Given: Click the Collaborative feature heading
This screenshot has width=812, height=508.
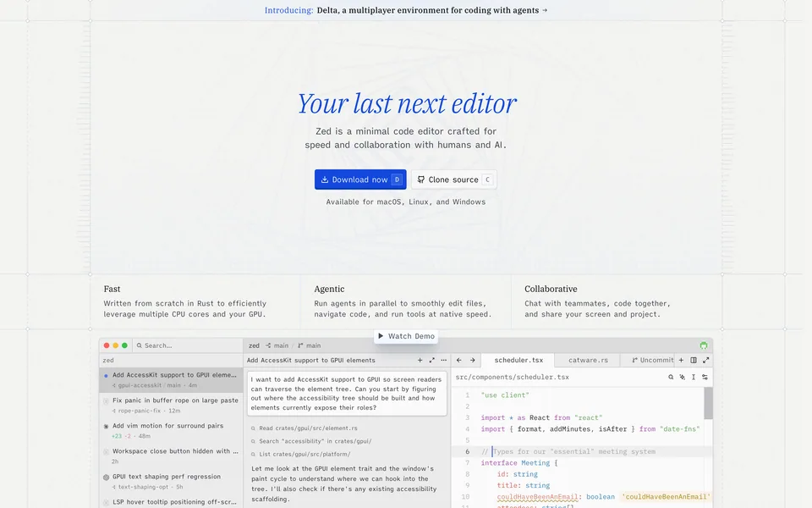Looking at the screenshot, I should [551, 289].
